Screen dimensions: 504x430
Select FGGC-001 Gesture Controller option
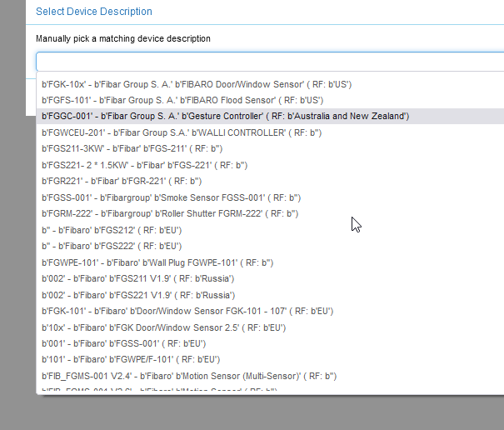point(225,117)
